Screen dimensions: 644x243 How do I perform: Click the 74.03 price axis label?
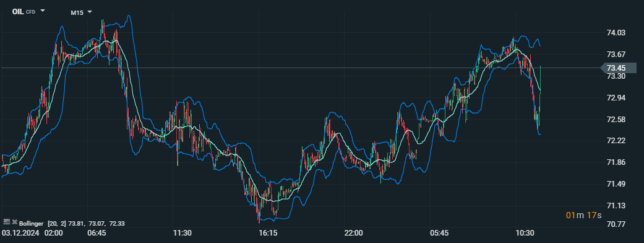pos(616,32)
